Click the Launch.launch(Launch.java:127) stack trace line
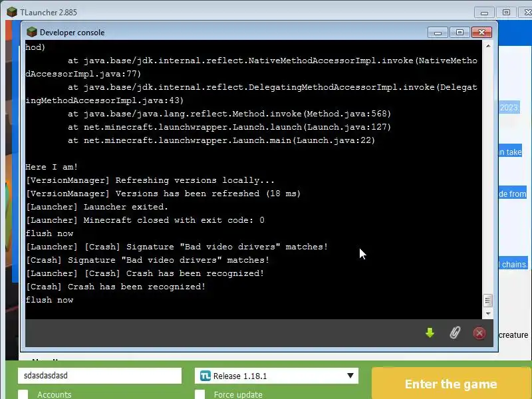 pos(229,127)
